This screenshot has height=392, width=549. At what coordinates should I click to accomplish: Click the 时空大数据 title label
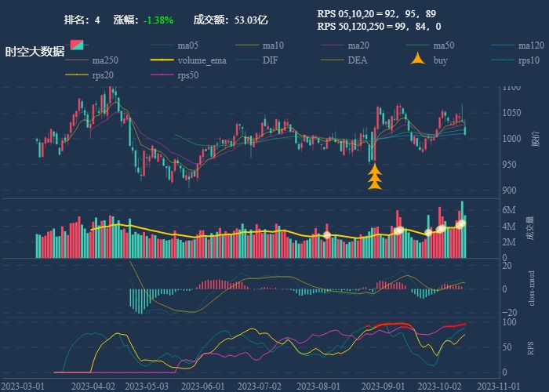35,52
